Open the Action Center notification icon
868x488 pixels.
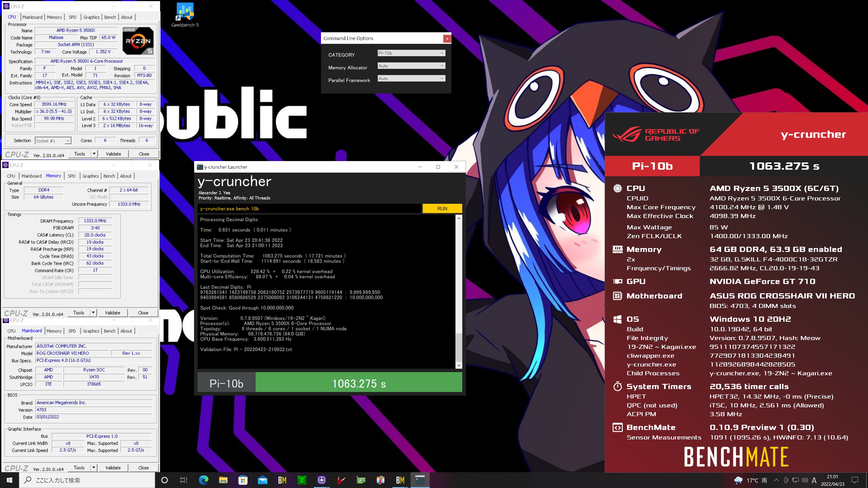pyautogui.click(x=855, y=480)
